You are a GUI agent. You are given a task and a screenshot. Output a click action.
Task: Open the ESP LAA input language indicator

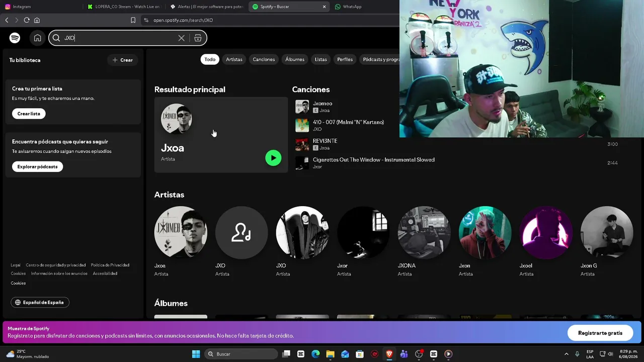click(x=590, y=354)
